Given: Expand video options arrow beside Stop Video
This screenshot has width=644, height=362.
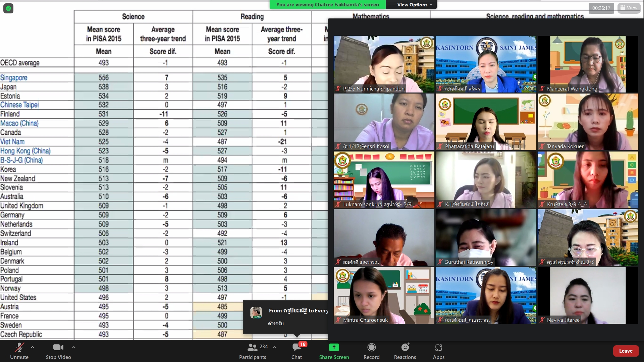Looking at the screenshot, I should click(x=74, y=347).
